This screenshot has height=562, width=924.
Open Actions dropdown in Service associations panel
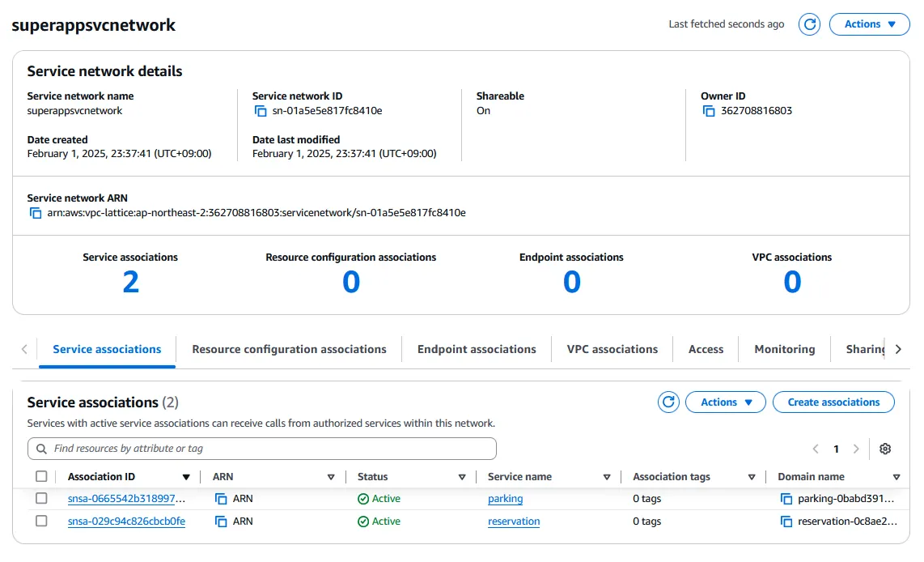point(726,402)
